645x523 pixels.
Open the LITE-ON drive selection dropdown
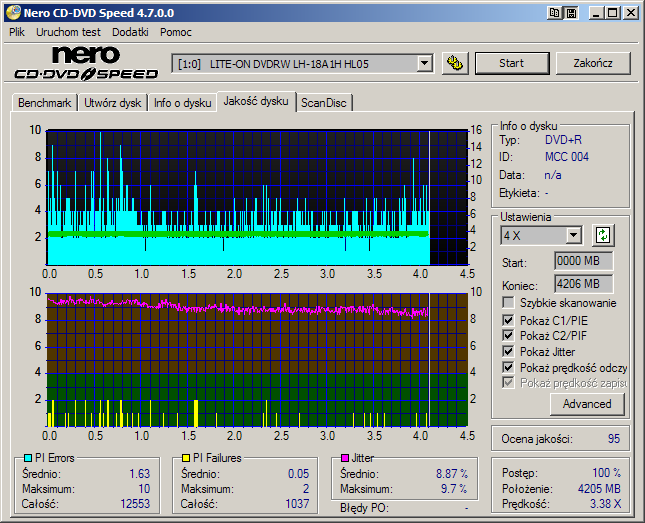point(424,64)
